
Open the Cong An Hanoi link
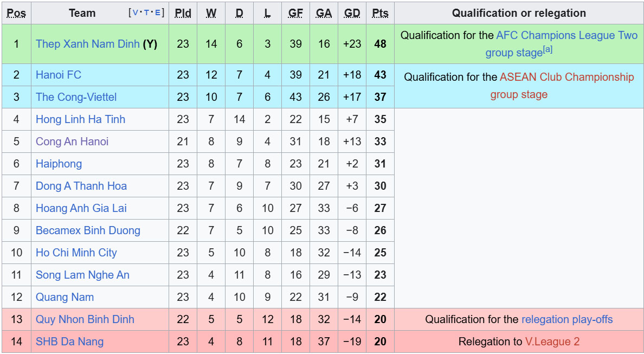pyautogui.click(x=72, y=141)
